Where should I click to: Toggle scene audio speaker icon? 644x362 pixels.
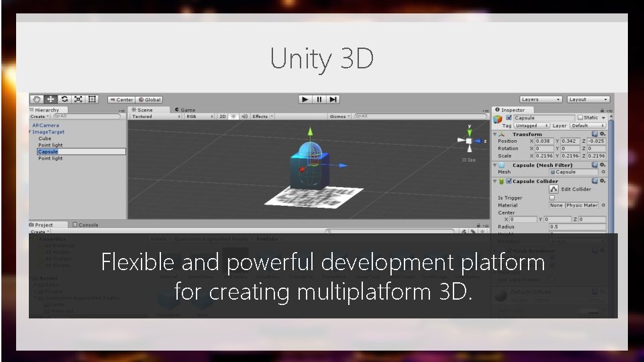(244, 117)
